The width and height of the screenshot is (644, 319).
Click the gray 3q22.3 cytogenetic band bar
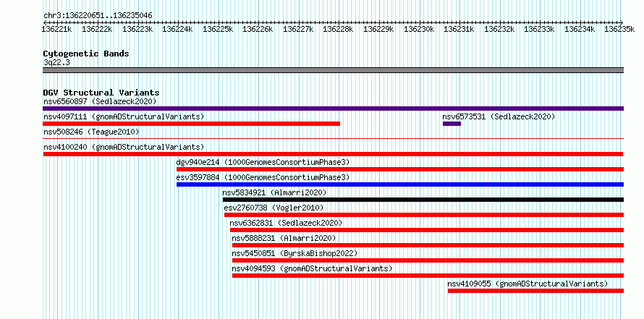(333, 70)
